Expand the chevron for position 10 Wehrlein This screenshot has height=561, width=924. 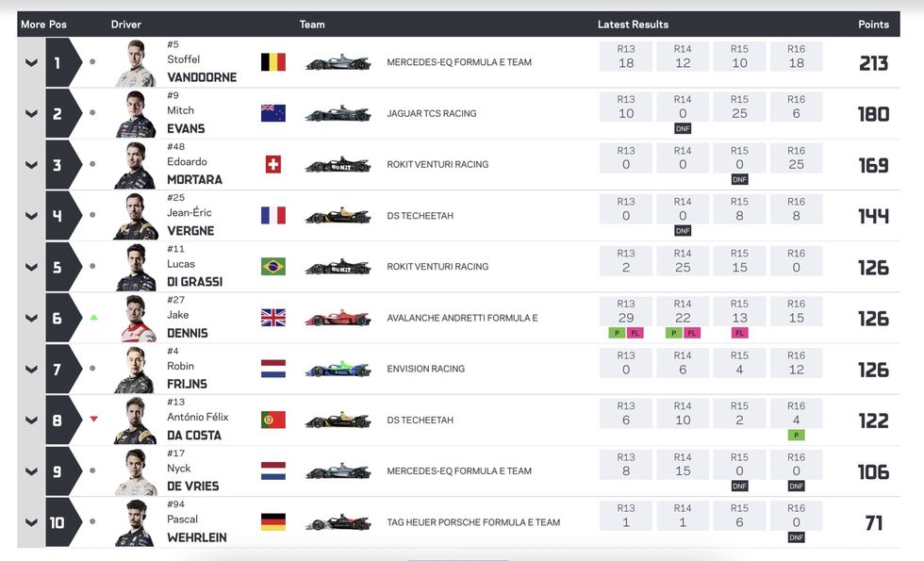[x=31, y=522]
